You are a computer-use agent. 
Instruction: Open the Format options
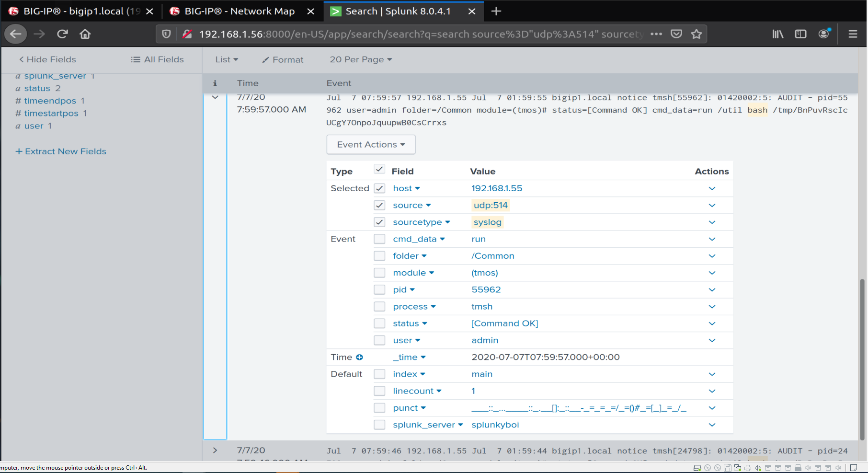(x=283, y=59)
